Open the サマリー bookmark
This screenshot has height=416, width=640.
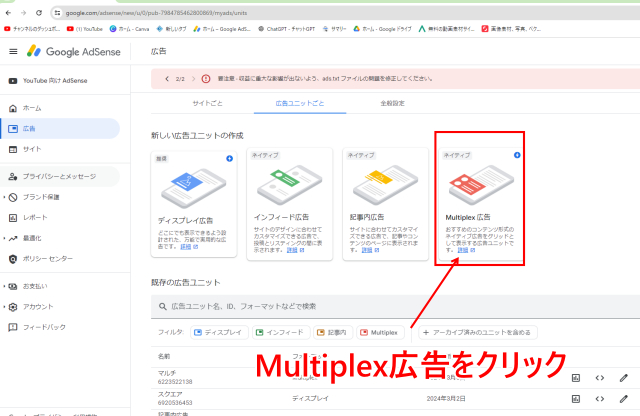(x=334, y=29)
